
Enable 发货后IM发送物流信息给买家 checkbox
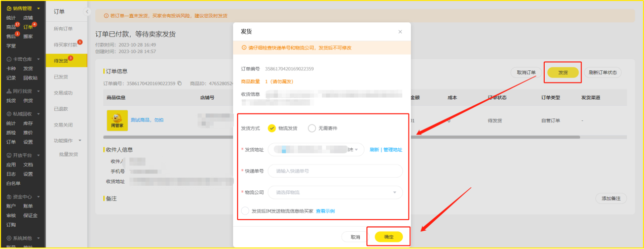pyautogui.click(x=245, y=211)
